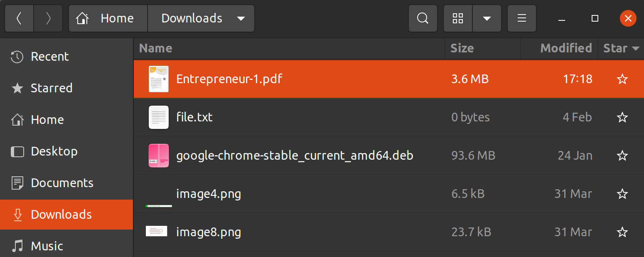Screen dimensions: 644x257
Task: Star the file.txt entry
Action: (622, 117)
